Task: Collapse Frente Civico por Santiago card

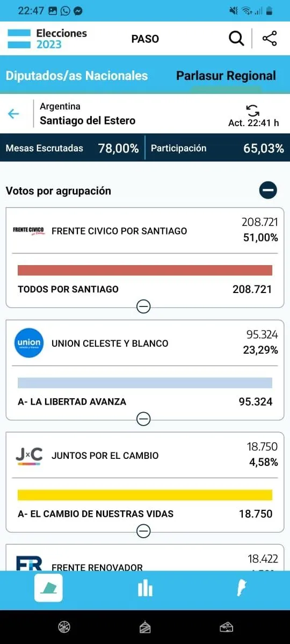Action: 143,306
